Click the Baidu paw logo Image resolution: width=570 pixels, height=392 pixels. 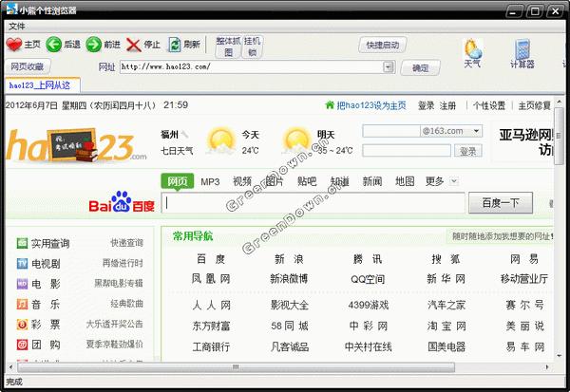click(x=122, y=201)
